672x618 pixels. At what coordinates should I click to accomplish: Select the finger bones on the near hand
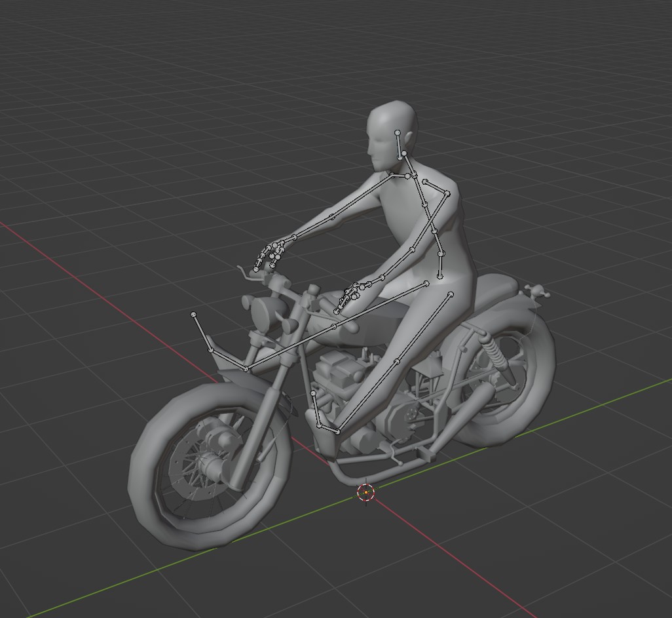pos(350,295)
